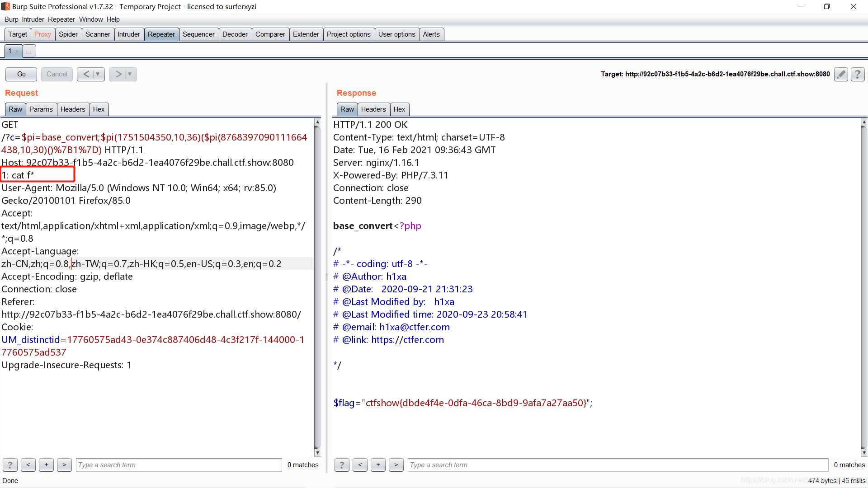Click the plus button in response search bar
Image resolution: width=868 pixels, height=488 pixels.
pos(378,465)
